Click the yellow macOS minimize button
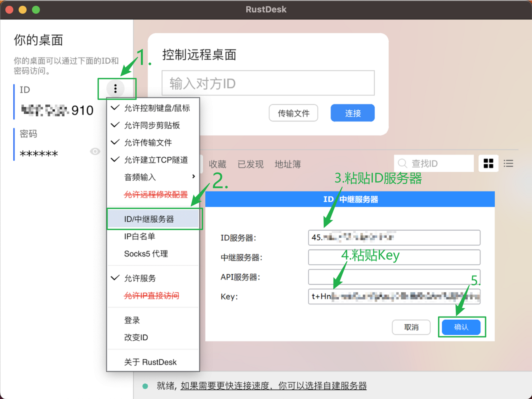532x399 pixels. coord(23,10)
